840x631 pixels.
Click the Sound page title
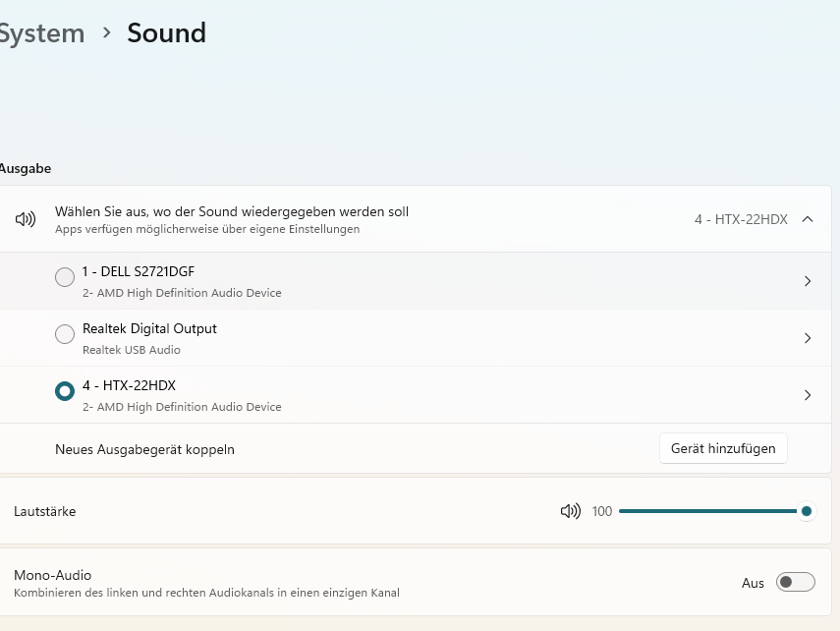tap(167, 33)
